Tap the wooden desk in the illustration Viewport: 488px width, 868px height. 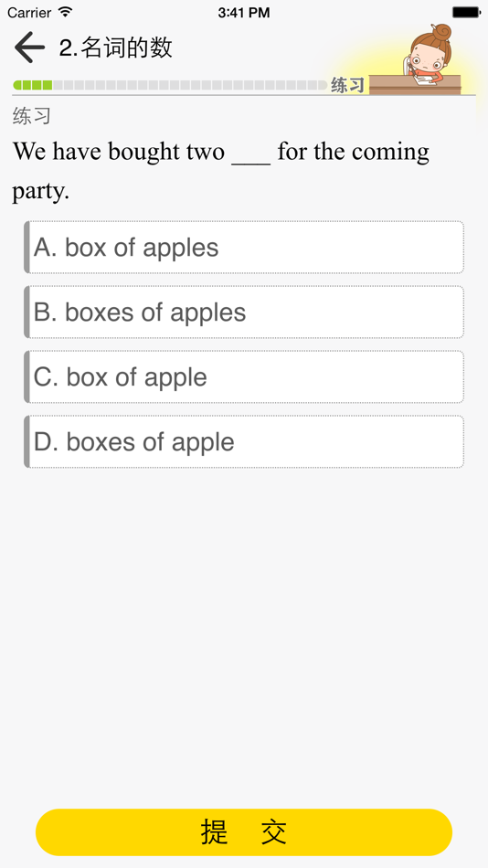click(x=414, y=85)
